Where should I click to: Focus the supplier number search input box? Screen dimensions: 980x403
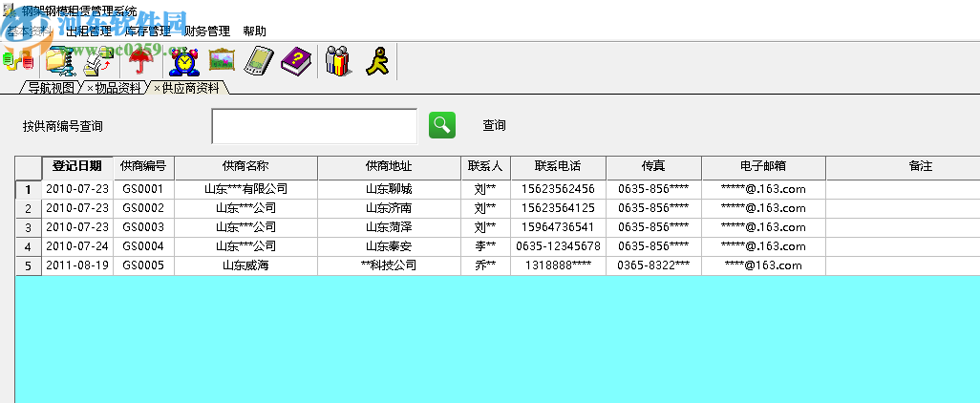pos(314,126)
